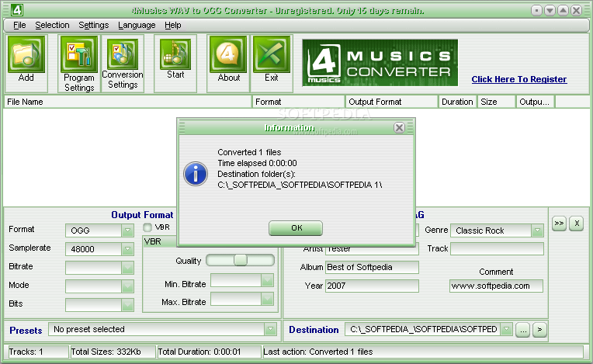Click the Total Sizes: 332Kb status entry
This screenshot has width=593, height=364.
(x=113, y=352)
